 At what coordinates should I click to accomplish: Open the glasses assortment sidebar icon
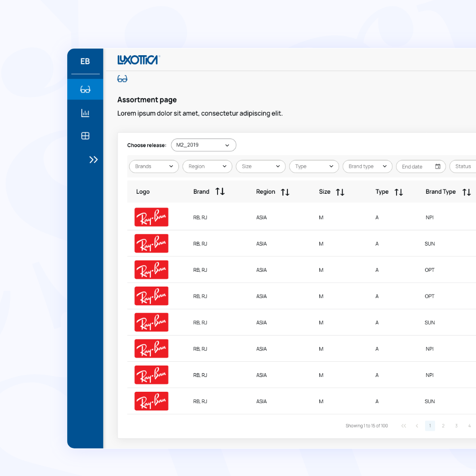coord(85,89)
